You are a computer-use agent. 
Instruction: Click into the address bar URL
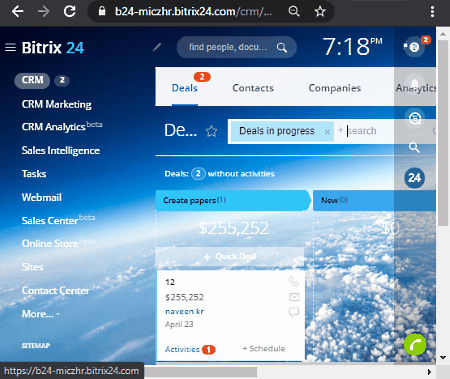(193, 12)
